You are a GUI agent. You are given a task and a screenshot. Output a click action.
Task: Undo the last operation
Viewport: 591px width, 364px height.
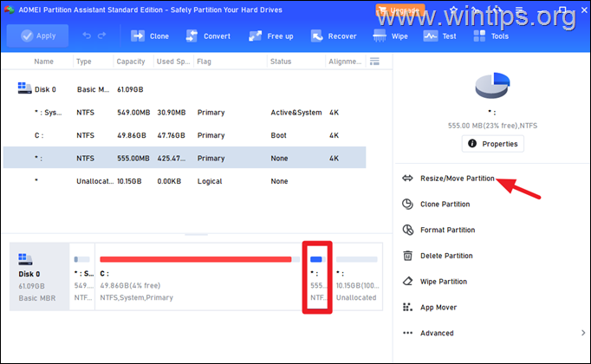(87, 36)
